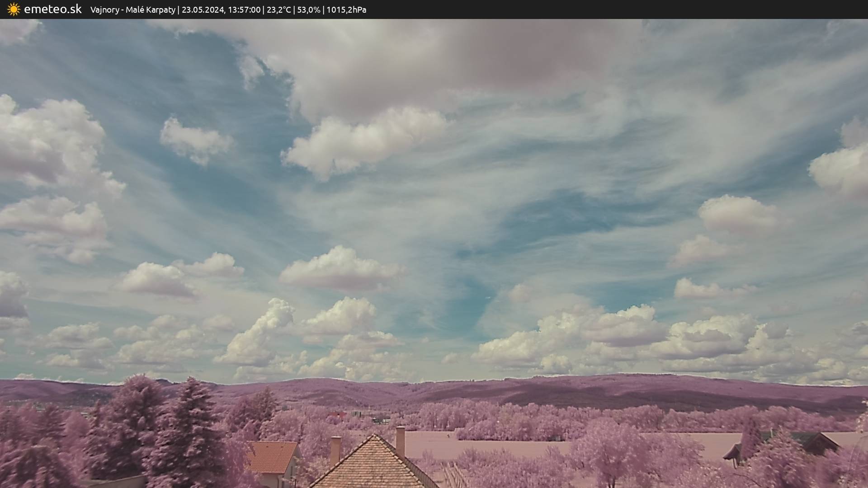Open the emeteo.sk site title
868x488 pixels.
(52, 9)
